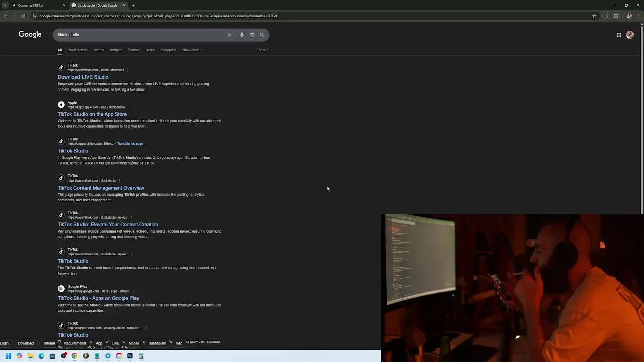Screen dimensions: 644x362
Task: Open Chrome's three-dot menu
Action: pos(639,16)
